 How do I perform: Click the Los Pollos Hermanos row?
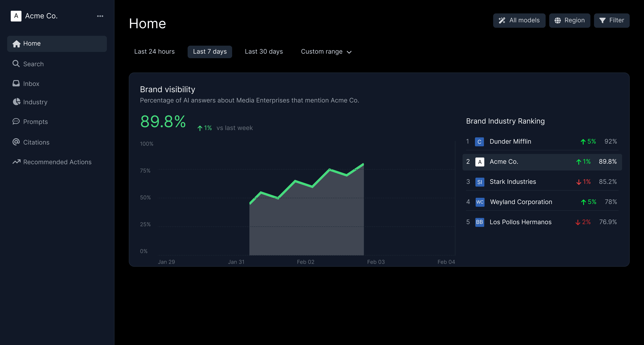coord(520,222)
